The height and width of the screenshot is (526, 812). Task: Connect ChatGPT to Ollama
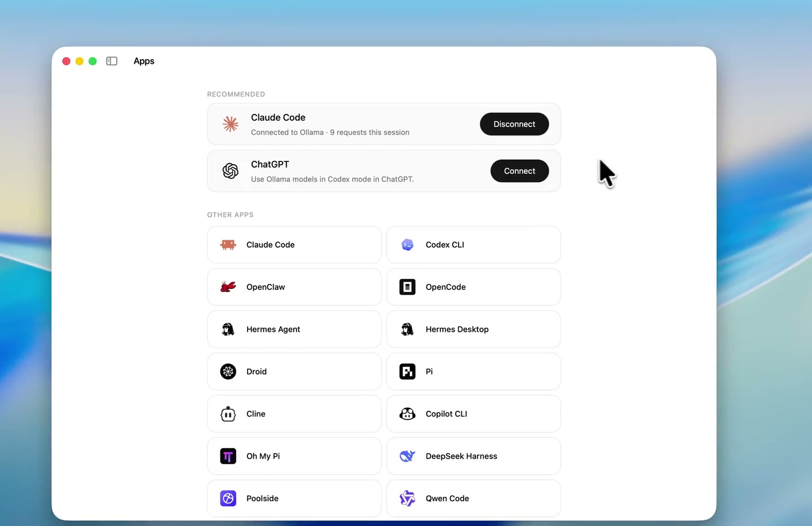(519, 171)
